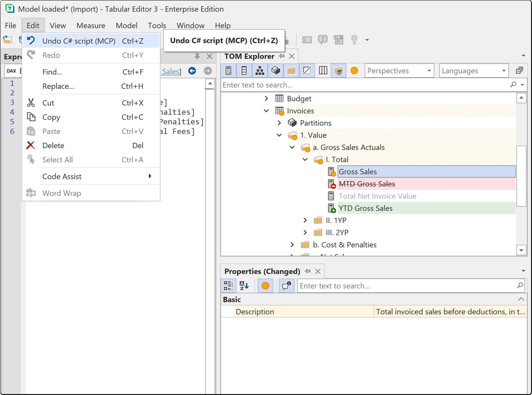This screenshot has width=532, height=395.
Task: Toggle Show Display Folders filter button
Action: (x=291, y=71)
